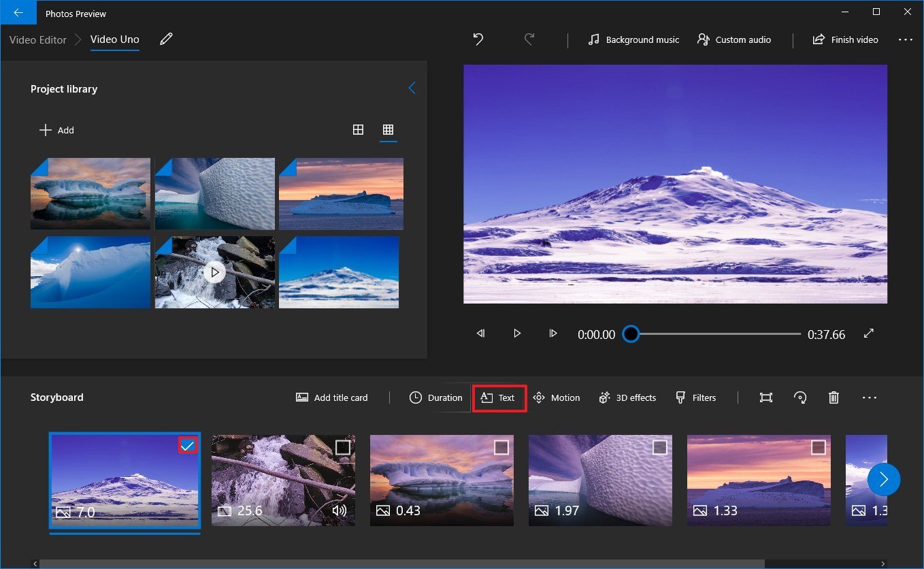Select the blue snow drift library thumbnail
The height and width of the screenshot is (569, 924).
90,272
